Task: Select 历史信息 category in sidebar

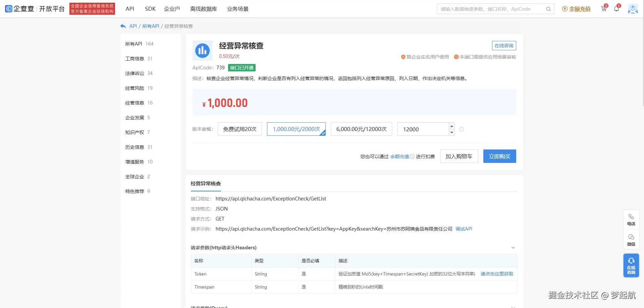Action: (139, 147)
